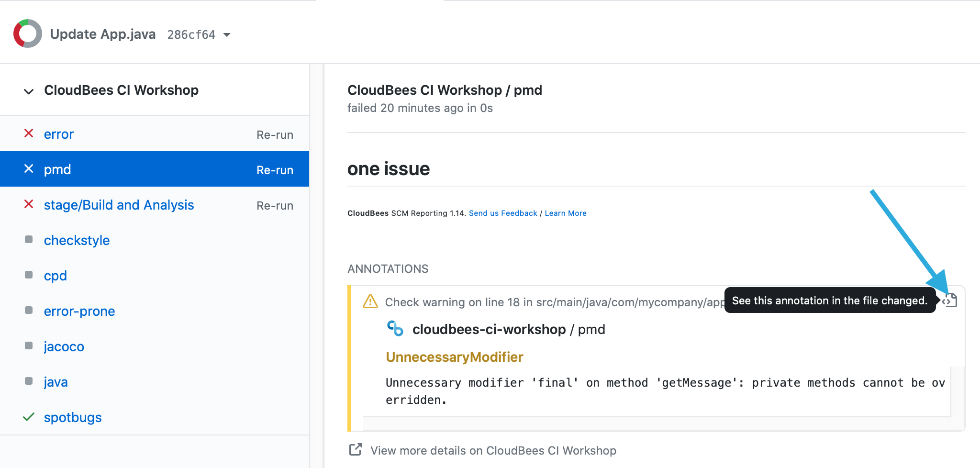Click the CloudBees logo in the annotation

click(x=395, y=328)
